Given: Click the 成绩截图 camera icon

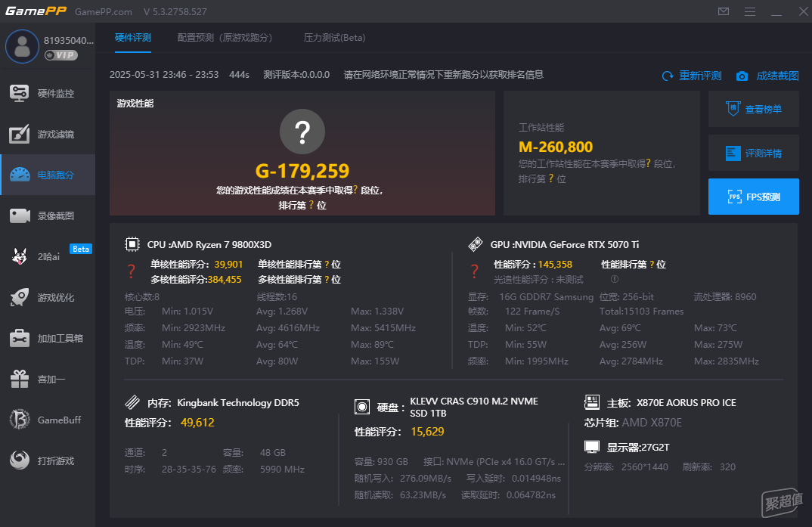Looking at the screenshot, I should [x=742, y=76].
